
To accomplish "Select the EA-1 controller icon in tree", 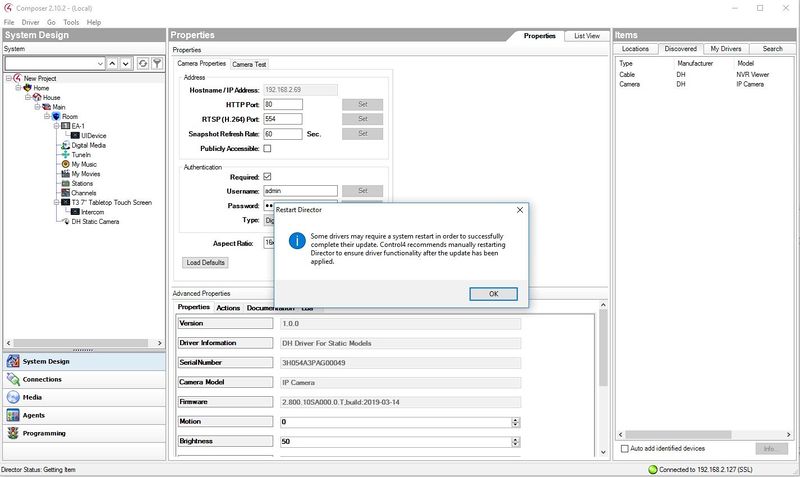I will [x=66, y=125].
